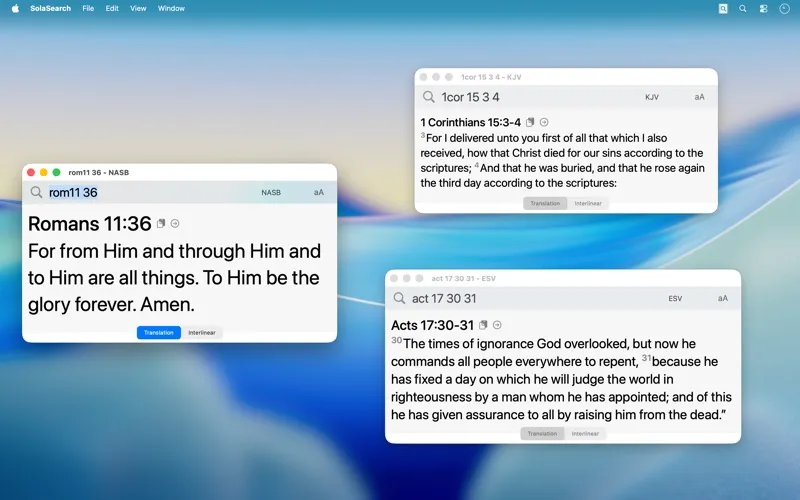This screenshot has height=500, width=800.
Task: Click the clock icon in menu bar
Action: [x=784, y=9]
